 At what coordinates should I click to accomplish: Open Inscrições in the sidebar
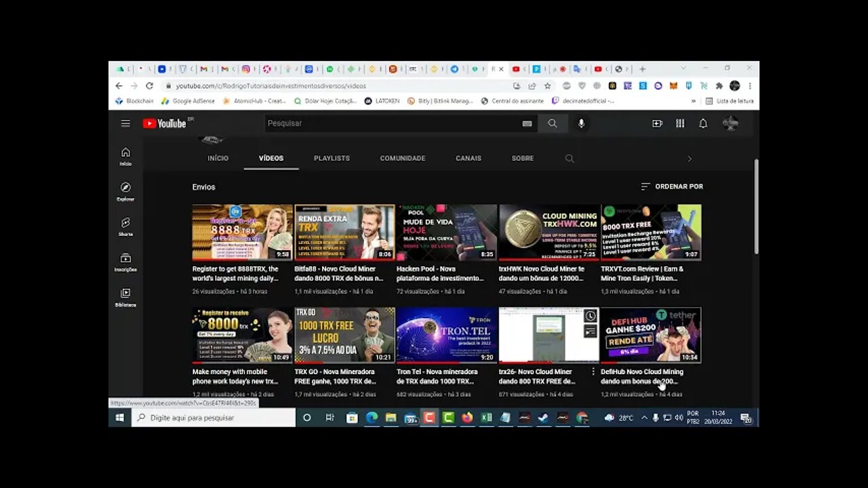tap(125, 262)
